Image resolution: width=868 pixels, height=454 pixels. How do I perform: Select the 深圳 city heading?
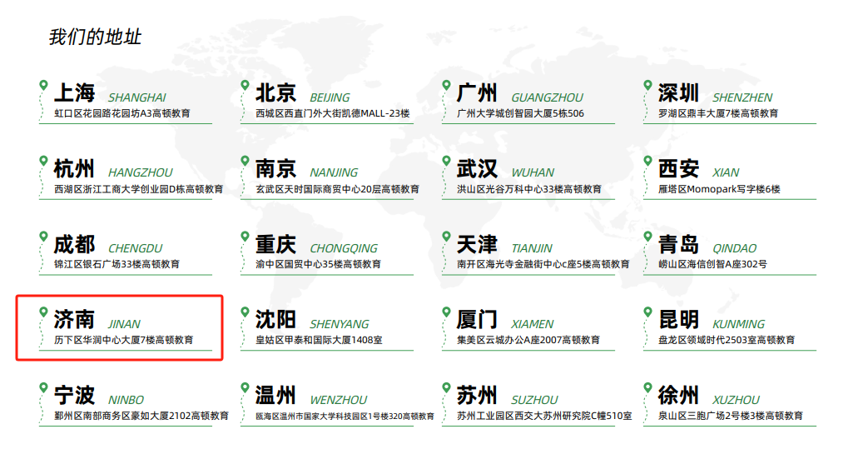679,92
